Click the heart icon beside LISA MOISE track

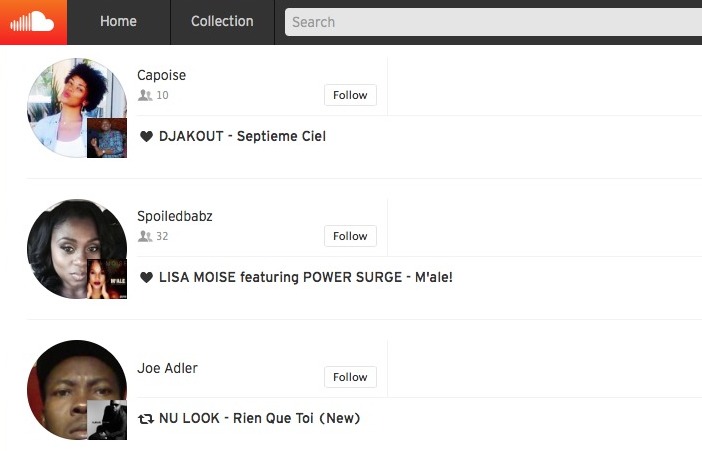point(146,277)
